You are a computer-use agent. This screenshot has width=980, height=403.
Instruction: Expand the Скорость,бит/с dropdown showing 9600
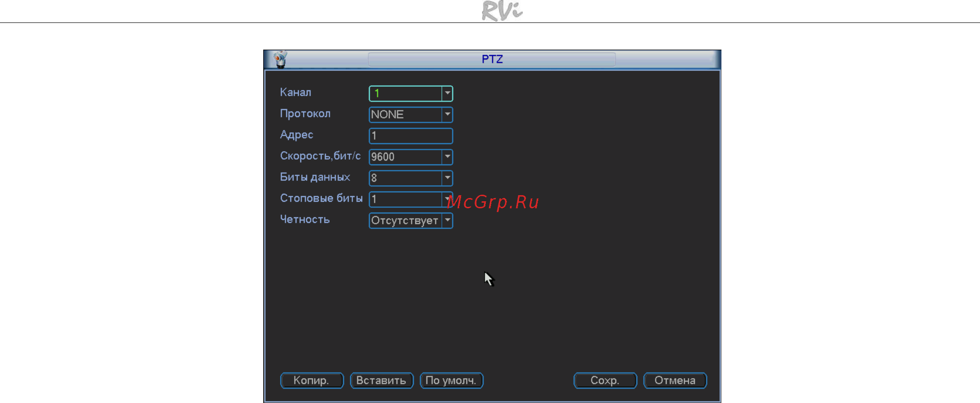coord(411,157)
